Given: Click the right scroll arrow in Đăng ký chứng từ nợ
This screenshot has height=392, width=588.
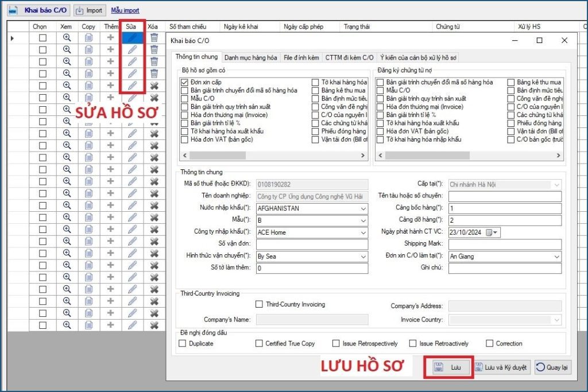Looking at the screenshot, I should pyautogui.click(x=558, y=155).
